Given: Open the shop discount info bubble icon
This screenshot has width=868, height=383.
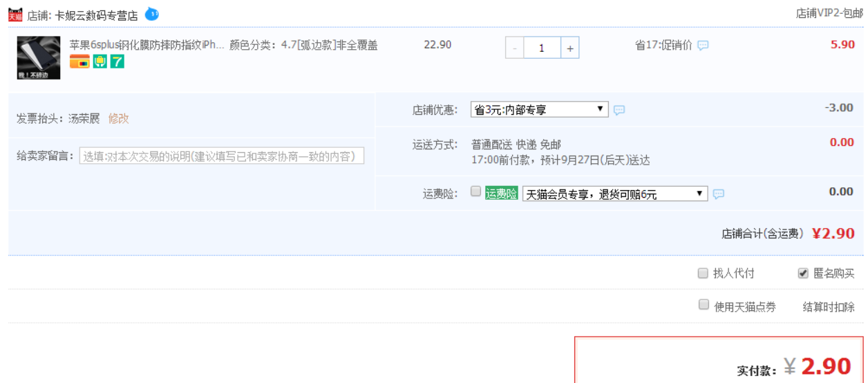Looking at the screenshot, I should pos(619,110).
